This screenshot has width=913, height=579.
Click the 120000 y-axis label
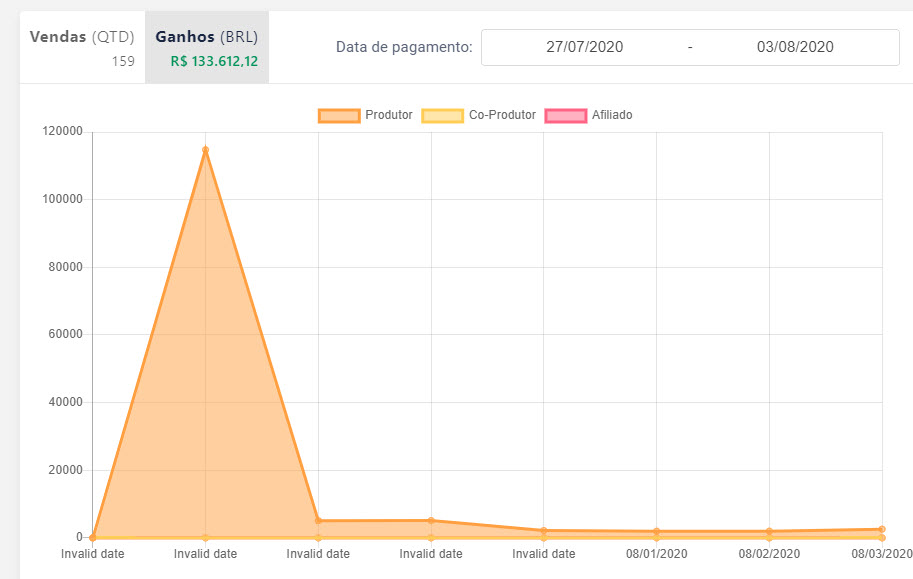[62, 131]
